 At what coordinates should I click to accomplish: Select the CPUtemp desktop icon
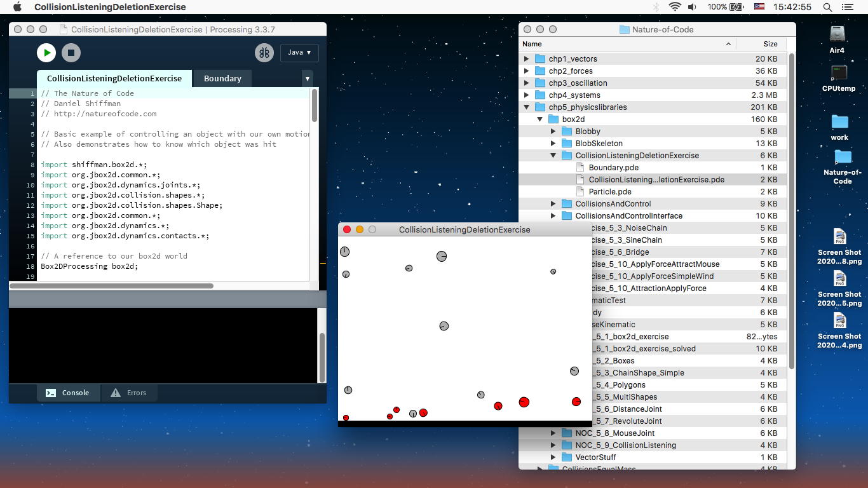839,76
